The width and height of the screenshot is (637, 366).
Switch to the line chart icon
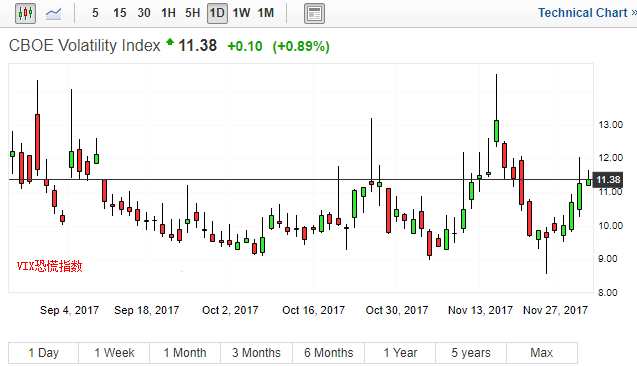pyautogui.click(x=53, y=14)
